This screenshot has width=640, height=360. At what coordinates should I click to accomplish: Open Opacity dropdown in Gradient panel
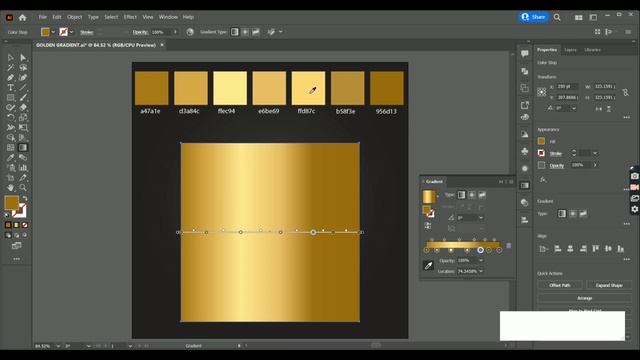[481, 260]
